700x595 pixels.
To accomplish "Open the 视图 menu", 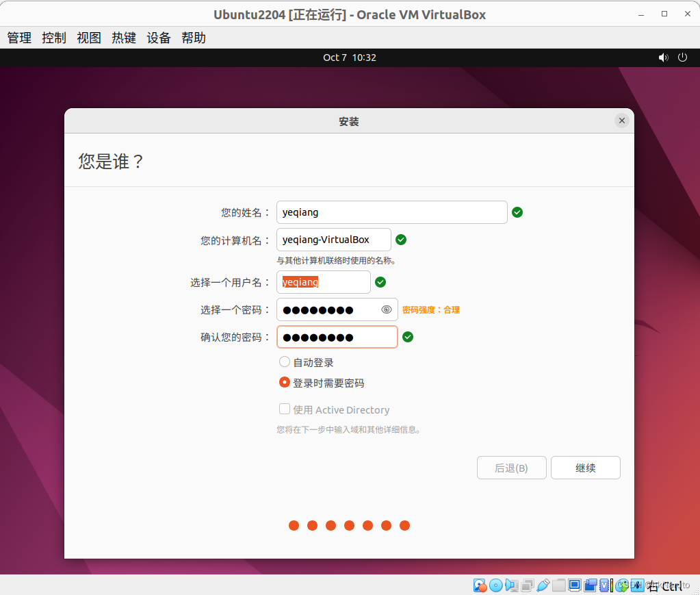I will pyautogui.click(x=89, y=38).
